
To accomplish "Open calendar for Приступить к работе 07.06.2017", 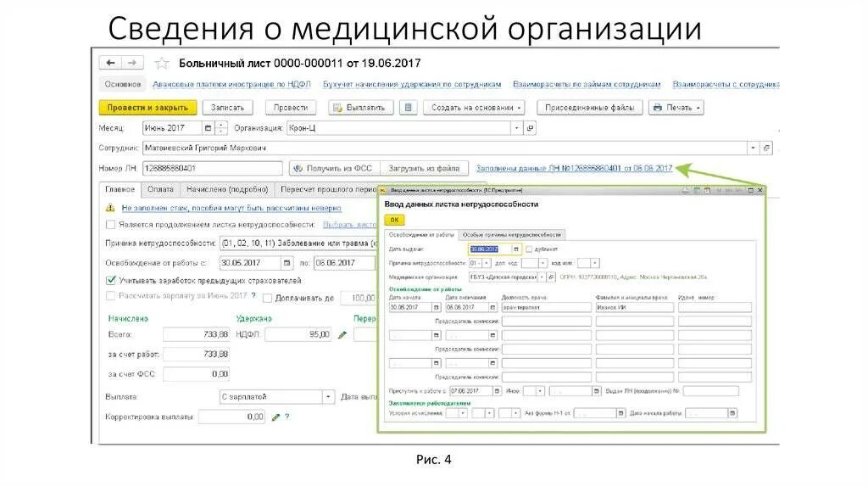I will coord(497,391).
